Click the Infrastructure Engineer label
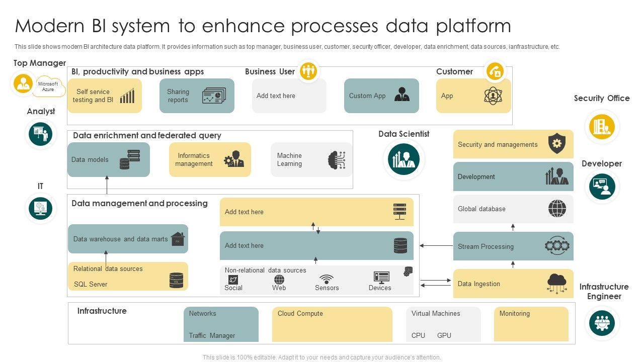644x362 pixels. (x=604, y=291)
